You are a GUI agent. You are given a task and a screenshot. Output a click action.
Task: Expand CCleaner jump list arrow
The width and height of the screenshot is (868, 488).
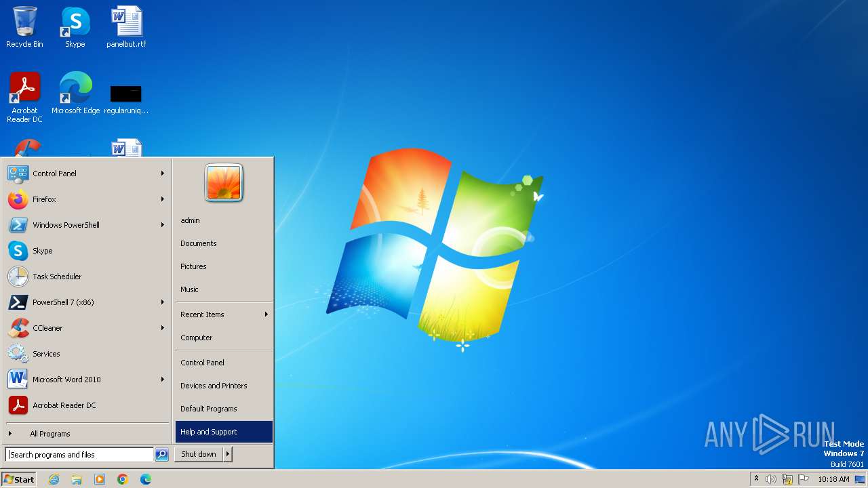coord(163,328)
